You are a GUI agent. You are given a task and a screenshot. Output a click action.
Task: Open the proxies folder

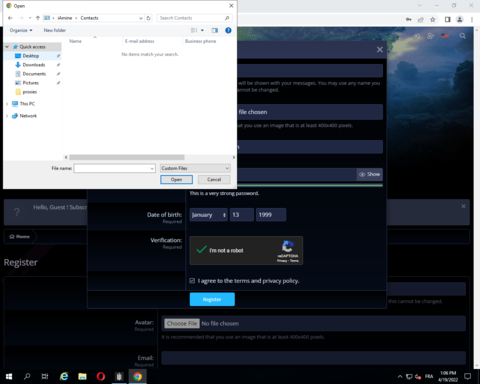[30, 92]
